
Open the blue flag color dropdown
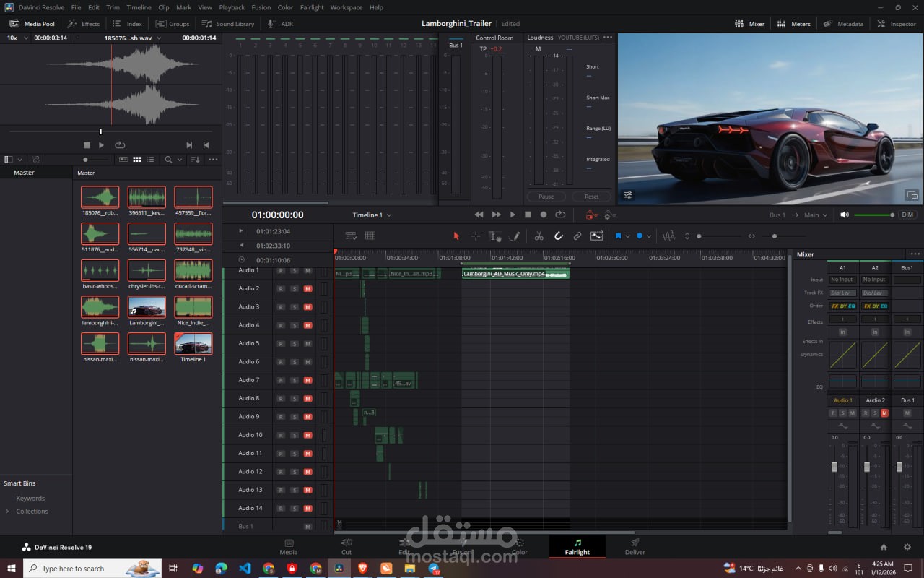point(627,236)
